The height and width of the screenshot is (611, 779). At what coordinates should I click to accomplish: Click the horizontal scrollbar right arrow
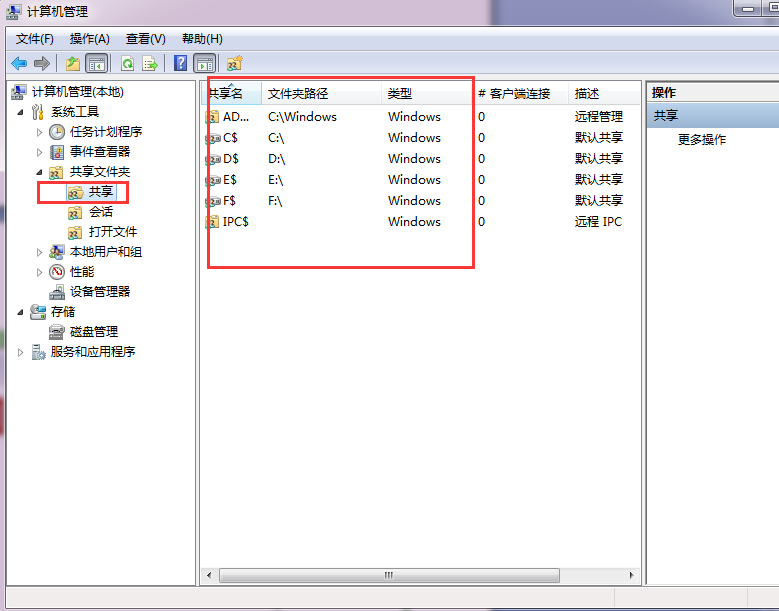(631, 575)
